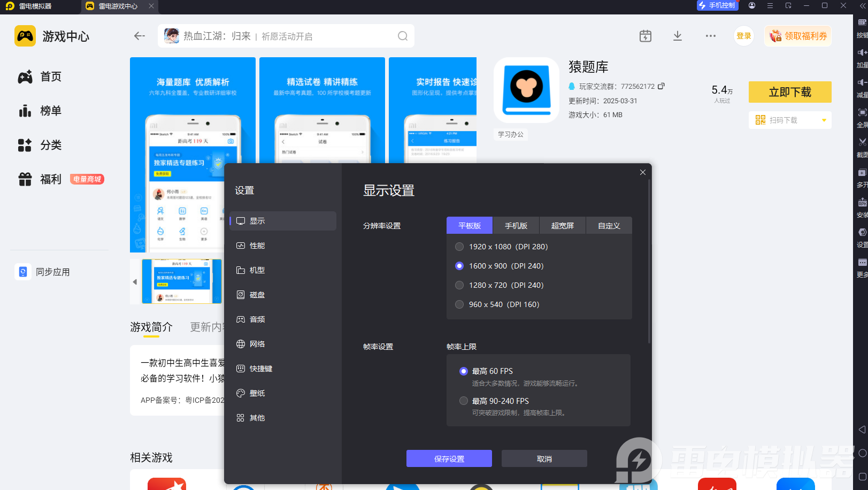Screen dimensions: 868x490
Task: Open the title bar hamburger menu
Action: 770,5
